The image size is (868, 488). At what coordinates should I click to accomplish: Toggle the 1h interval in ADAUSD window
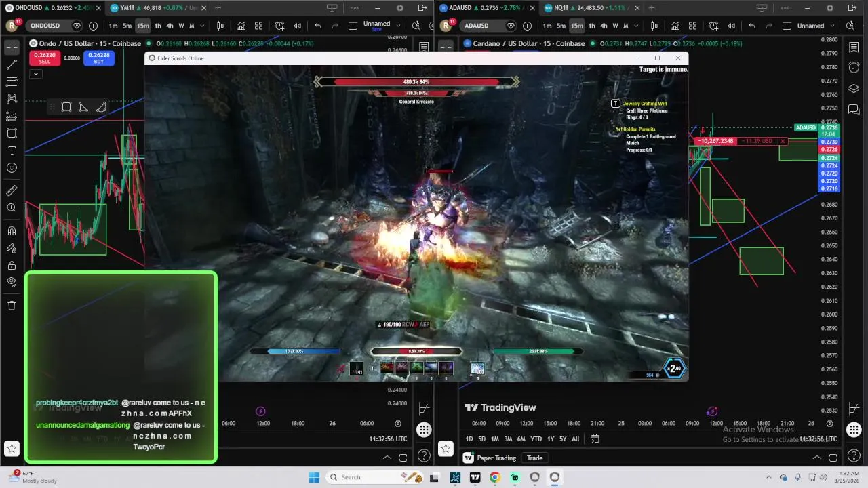(x=591, y=26)
